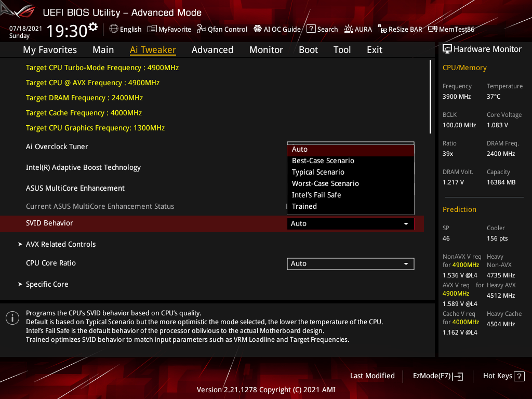Screen dimensions: 532x399
Task: Open the ReSize BAR option
Action: (x=400, y=29)
